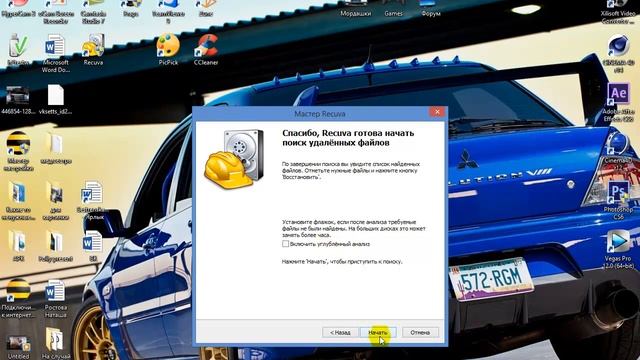
Task: Open the Word document shortcut labeled Ярлык
Action: click(92, 201)
